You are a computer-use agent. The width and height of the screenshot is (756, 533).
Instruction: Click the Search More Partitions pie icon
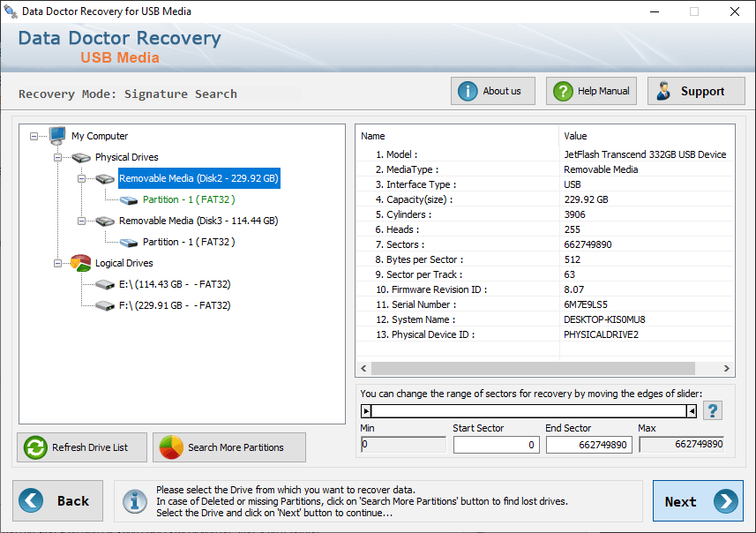click(x=171, y=447)
